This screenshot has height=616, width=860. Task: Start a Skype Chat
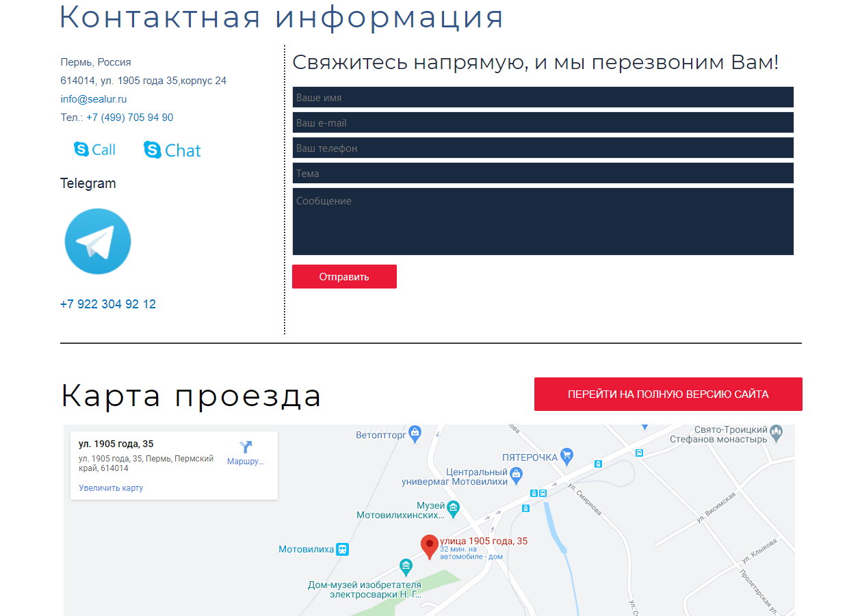[x=172, y=150]
